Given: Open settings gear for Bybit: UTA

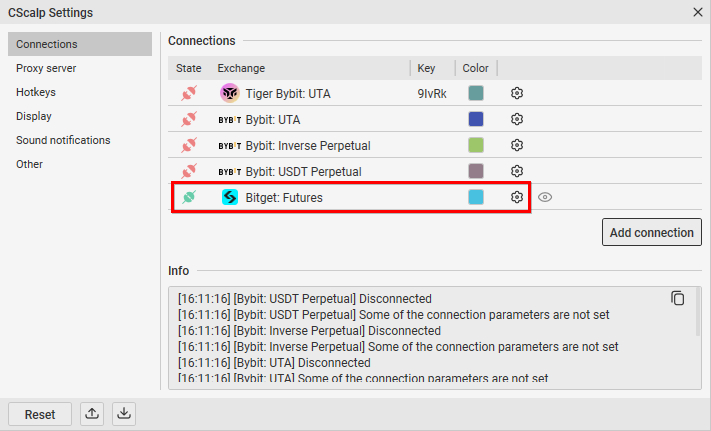Looking at the screenshot, I should pos(517,119).
